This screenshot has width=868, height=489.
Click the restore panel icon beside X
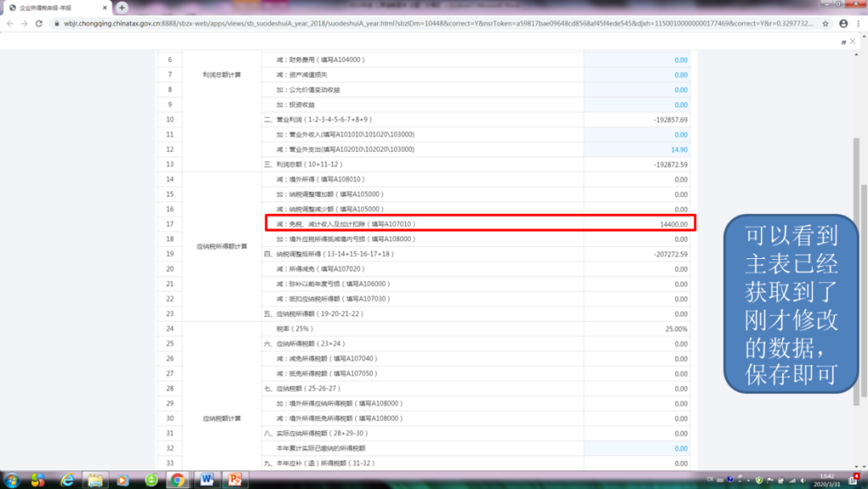point(844,42)
